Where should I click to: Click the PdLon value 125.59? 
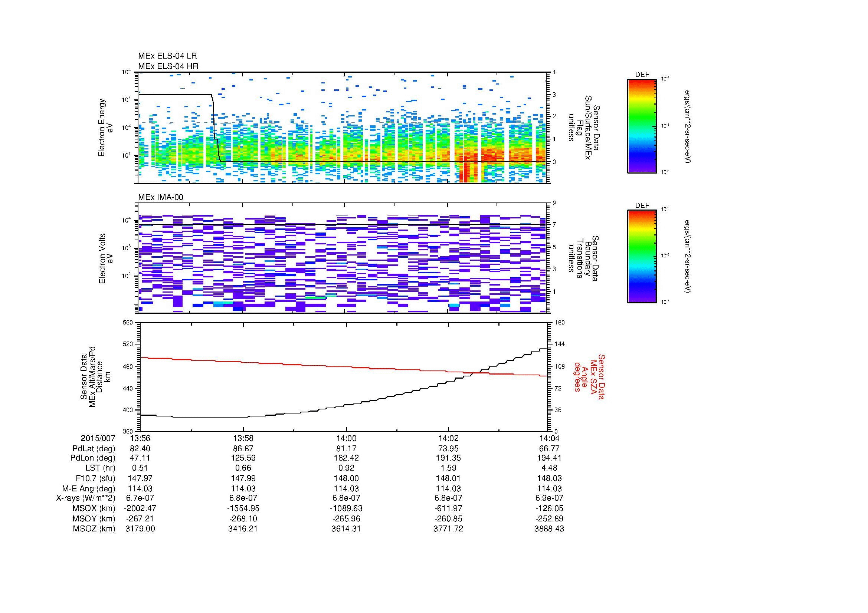243,458
